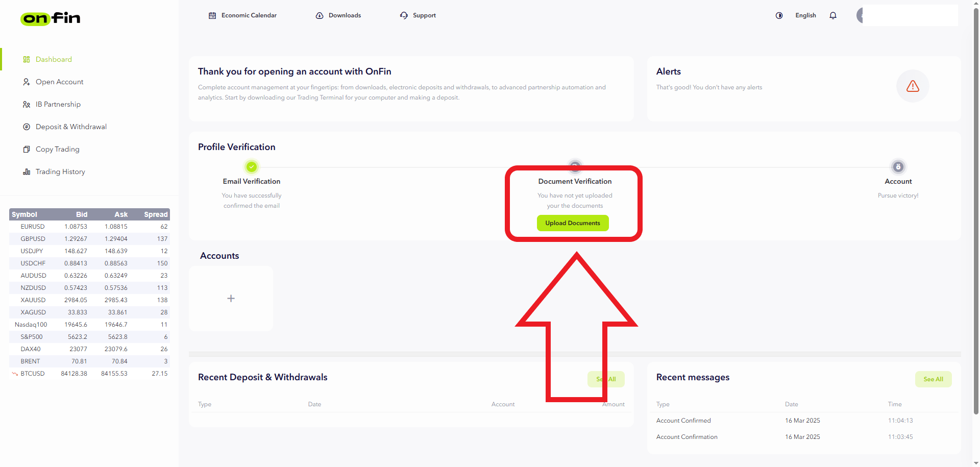Click the Copy Trading pages icon
This screenshot has height=467, width=980.
click(27, 150)
